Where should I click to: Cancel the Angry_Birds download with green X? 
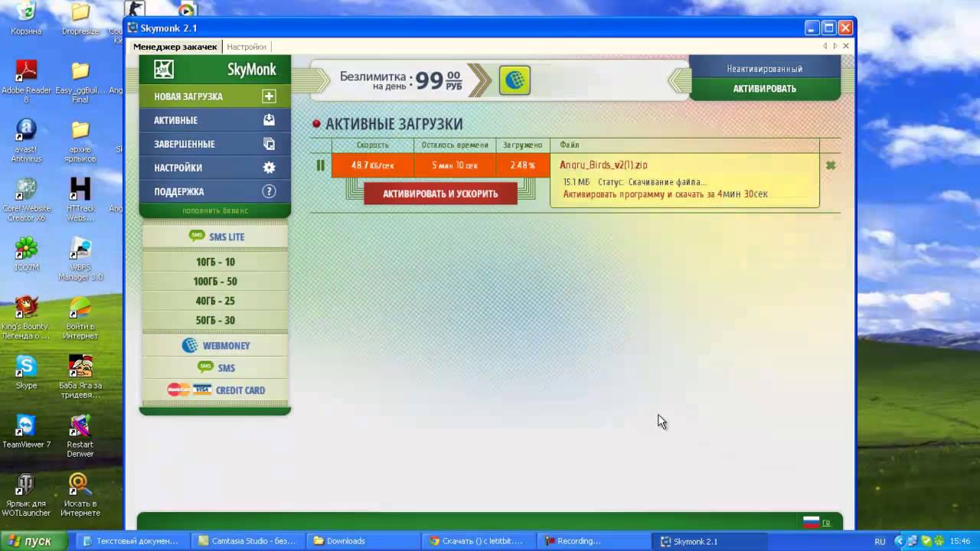click(x=831, y=165)
